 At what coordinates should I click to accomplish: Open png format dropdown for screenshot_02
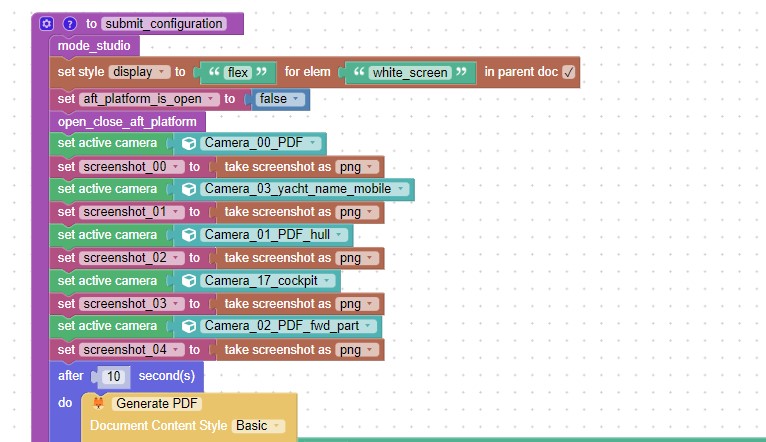tap(357, 258)
